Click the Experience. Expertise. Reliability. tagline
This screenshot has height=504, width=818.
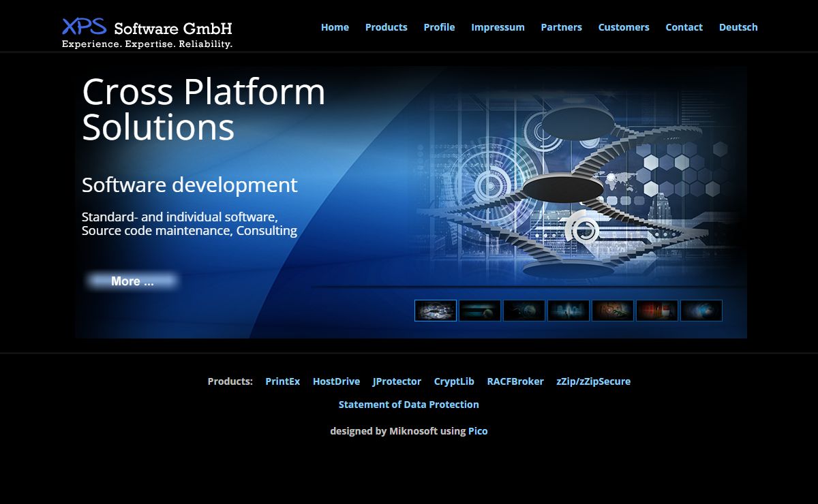coord(147,44)
